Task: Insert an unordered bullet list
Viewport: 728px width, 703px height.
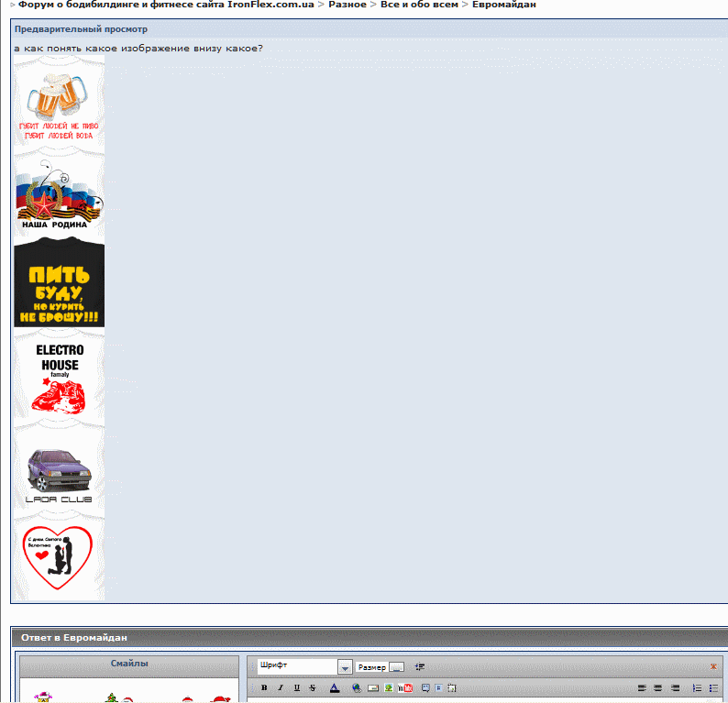Action: (713, 687)
